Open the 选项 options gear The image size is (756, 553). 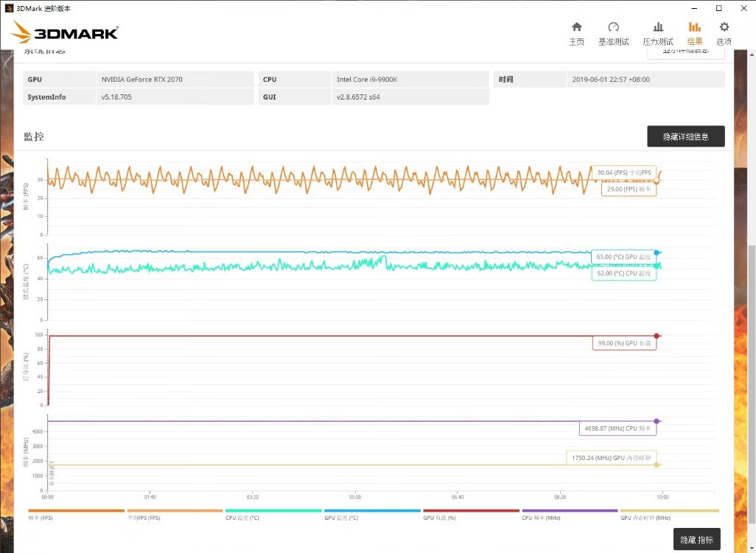pos(724,33)
